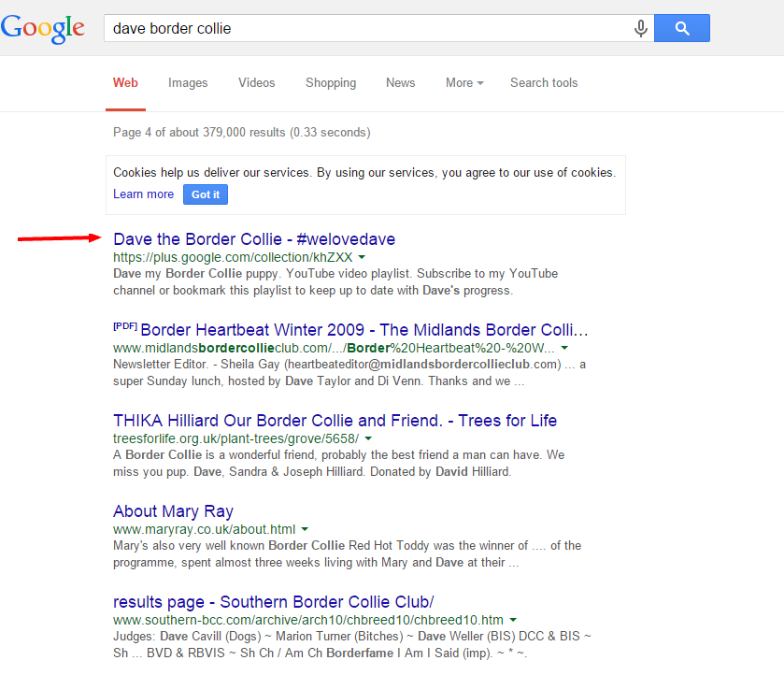Click the cookies notice message text

point(364,173)
